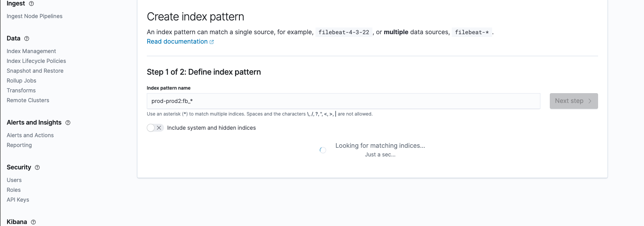The image size is (644, 226).
Task: Enable Include system and hidden indices
Action: [x=155, y=128]
